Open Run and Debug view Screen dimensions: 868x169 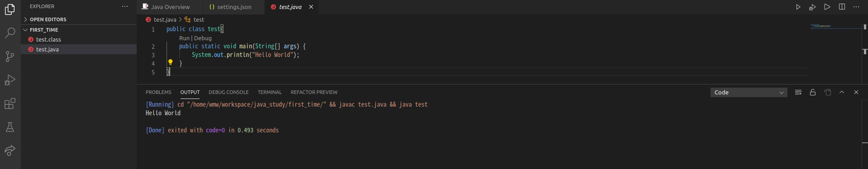coord(10,80)
